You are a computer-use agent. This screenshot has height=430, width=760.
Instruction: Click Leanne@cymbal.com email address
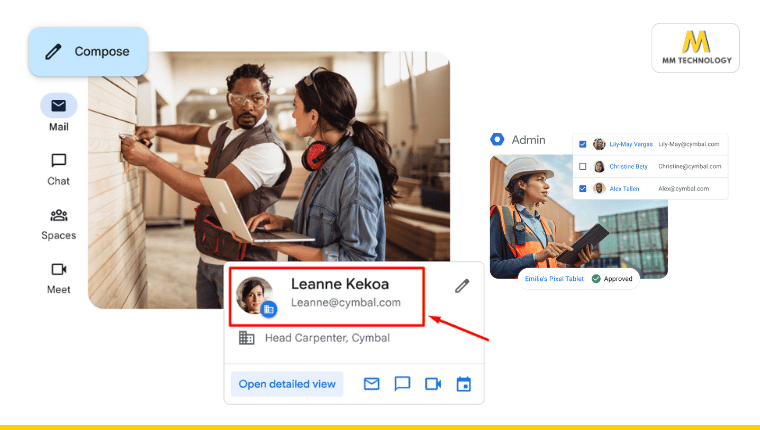346,303
